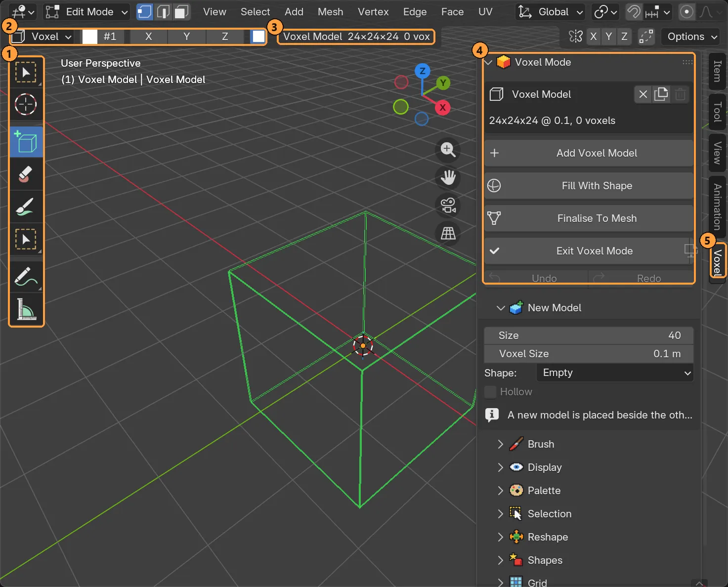The width and height of the screenshot is (728, 587).
Task: Select the Select Box tool at toolbar top
Action: click(26, 73)
